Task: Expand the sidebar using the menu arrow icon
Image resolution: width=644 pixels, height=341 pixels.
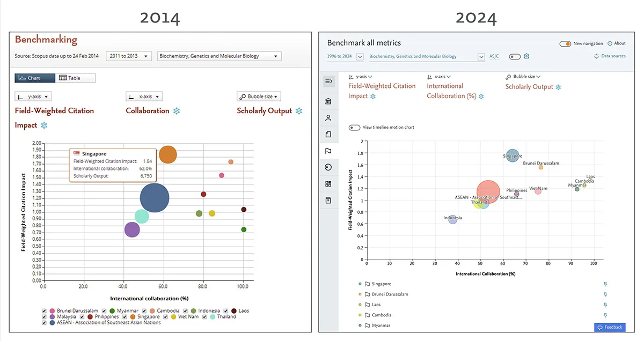Action: 328,81
